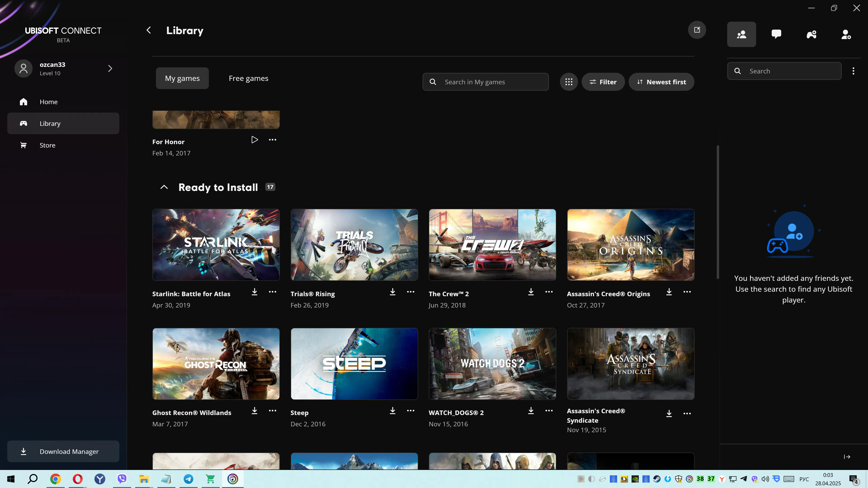Download The Crew 2
Image resolution: width=868 pixels, height=488 pixels.
pyautogui.click(x=531, y=292)
